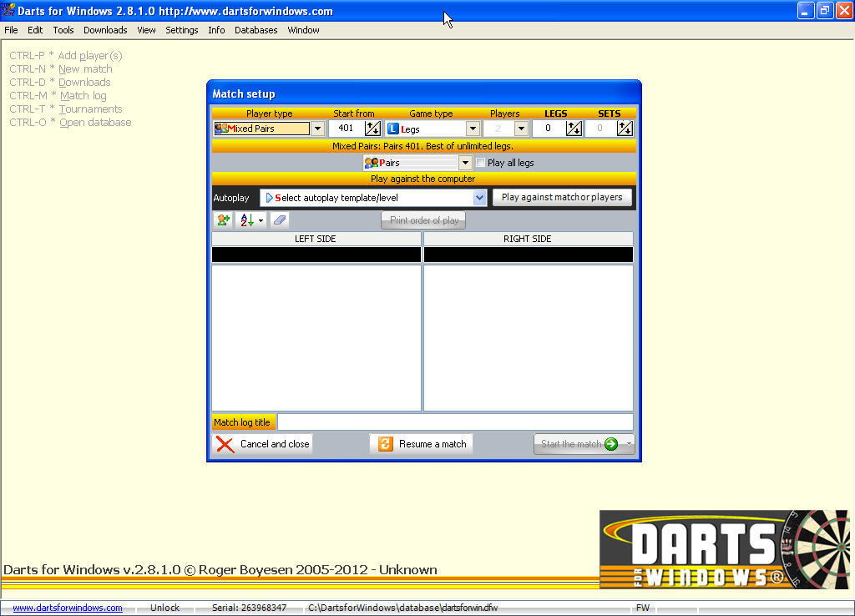The width and height of the screenshot is (855, 616).
Task: Expand the Game type Legs dropdown
Action: click(x=473, y=129)
